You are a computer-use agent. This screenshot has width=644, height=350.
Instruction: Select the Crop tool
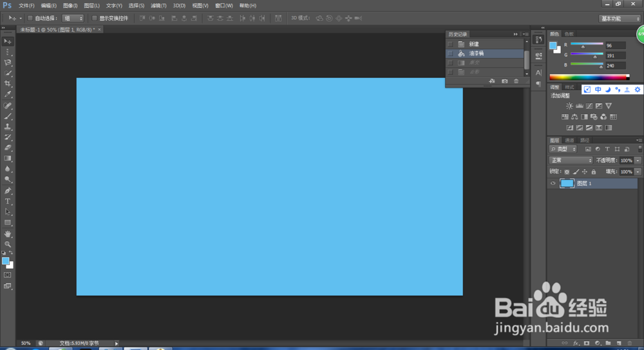click(7, 84)
